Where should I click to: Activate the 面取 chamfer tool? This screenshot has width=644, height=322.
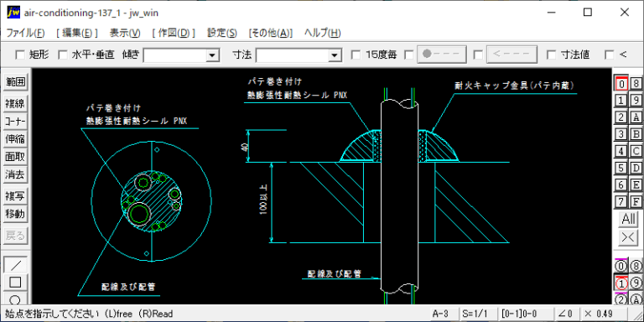(x=15, y=157)
